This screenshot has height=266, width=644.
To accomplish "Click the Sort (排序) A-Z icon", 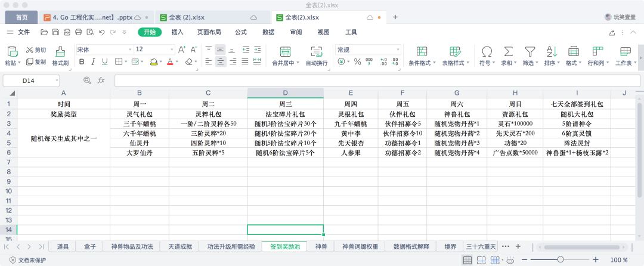I will coord(552,51).
